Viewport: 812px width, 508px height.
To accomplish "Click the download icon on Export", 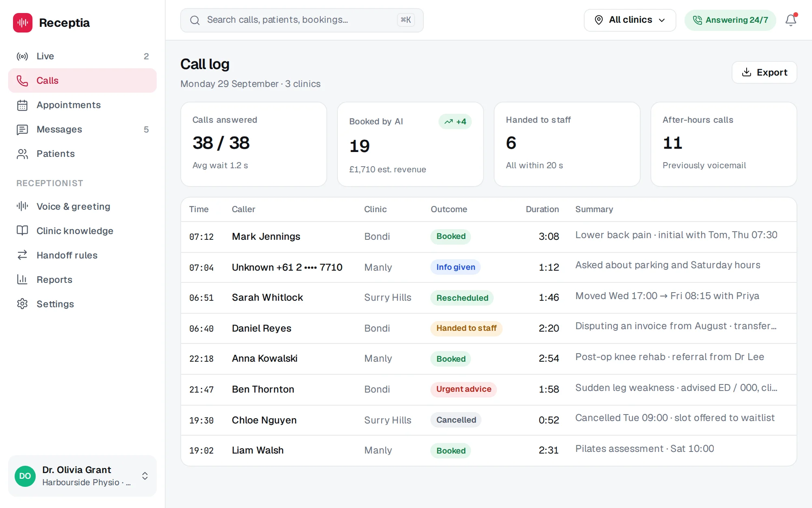I will click(747, 72).
